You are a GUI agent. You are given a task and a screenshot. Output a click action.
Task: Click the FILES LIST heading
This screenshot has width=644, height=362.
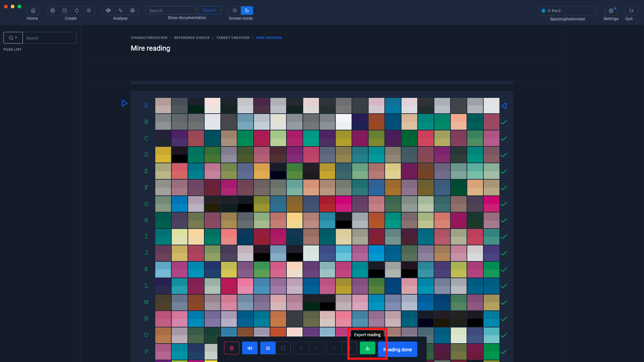tap(12, 49)
